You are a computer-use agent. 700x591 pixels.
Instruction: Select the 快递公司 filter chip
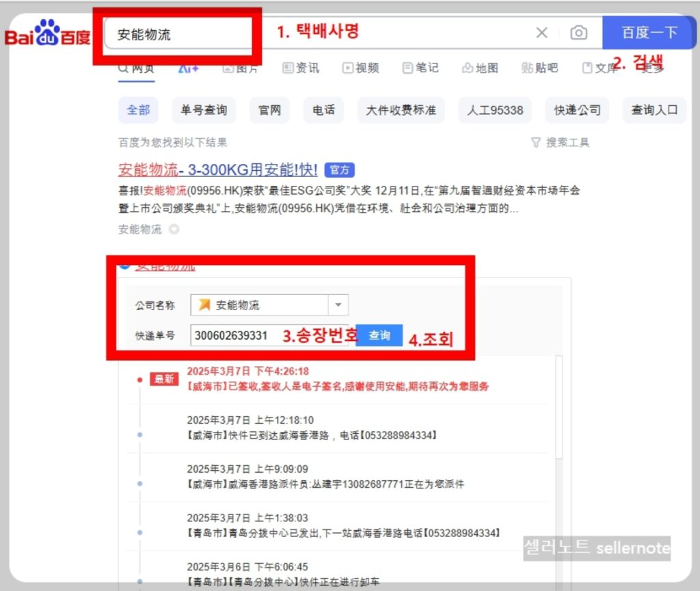[577, 110]
